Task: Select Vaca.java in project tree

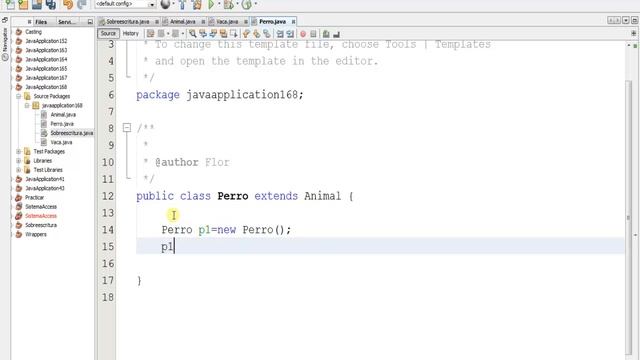Action: click(61, 142)
